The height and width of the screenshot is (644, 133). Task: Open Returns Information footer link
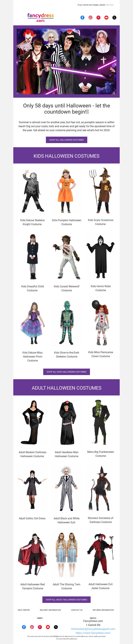[x=103, y=610]
